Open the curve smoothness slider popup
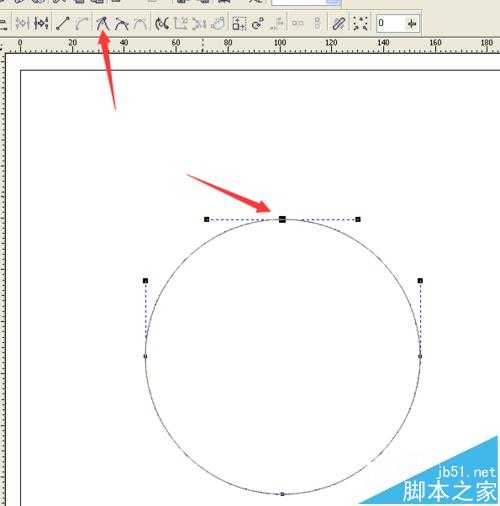 tap(412, 24)
